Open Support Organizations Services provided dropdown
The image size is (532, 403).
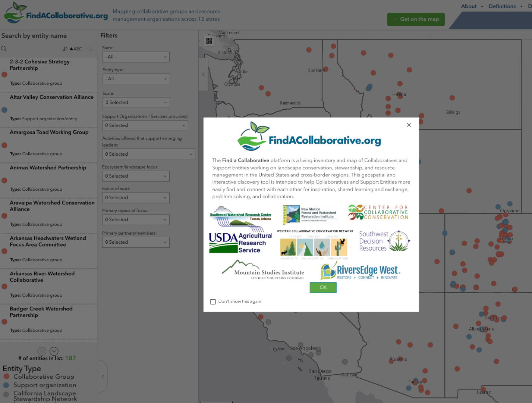point(145,125)
